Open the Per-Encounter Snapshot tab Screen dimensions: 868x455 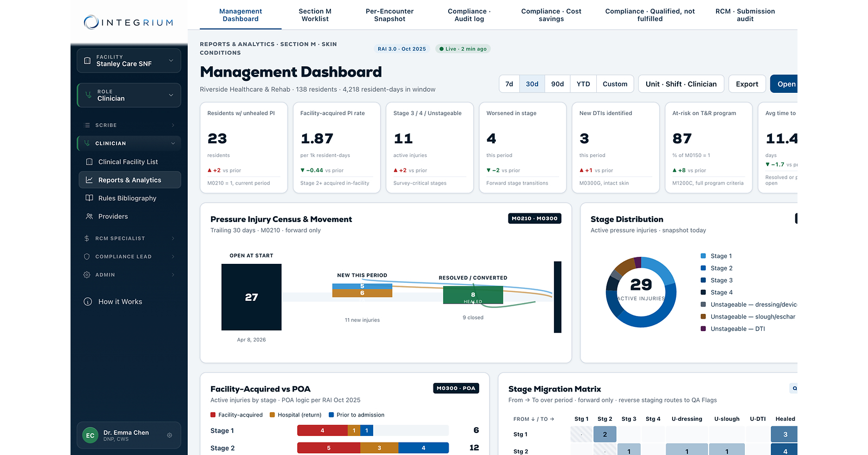click(390, 15)
